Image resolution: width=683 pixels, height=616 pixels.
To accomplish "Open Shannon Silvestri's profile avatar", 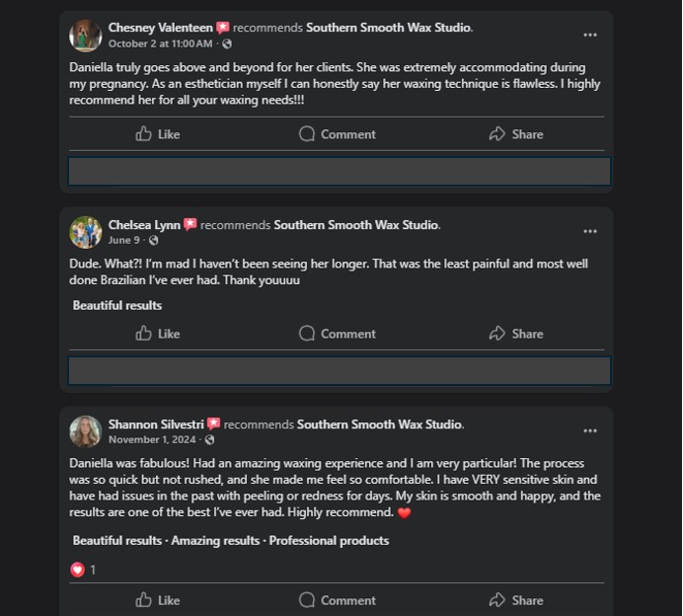I will (x=86, y=431).
